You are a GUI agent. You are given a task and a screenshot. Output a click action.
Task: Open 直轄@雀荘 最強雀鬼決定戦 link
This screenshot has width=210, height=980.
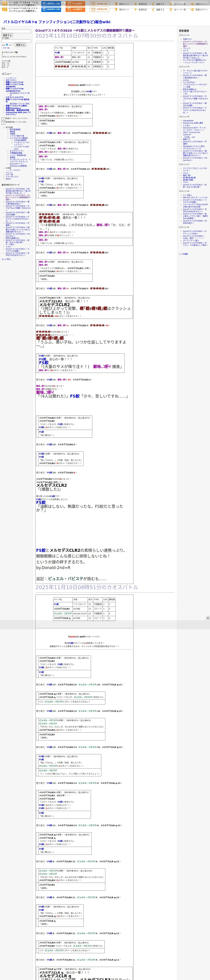pos(17,110)
